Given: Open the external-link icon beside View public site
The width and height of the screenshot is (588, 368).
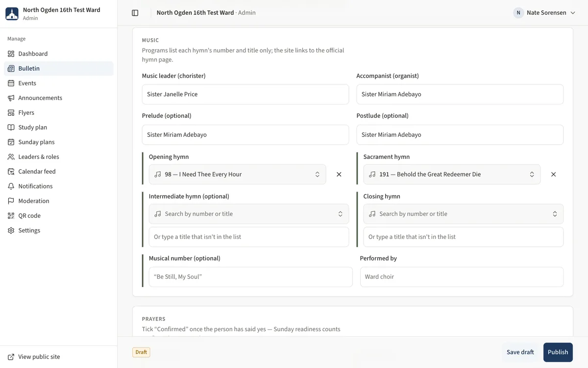Looking at the screenshot, I should pyautogui.click(x=11, y=357).
